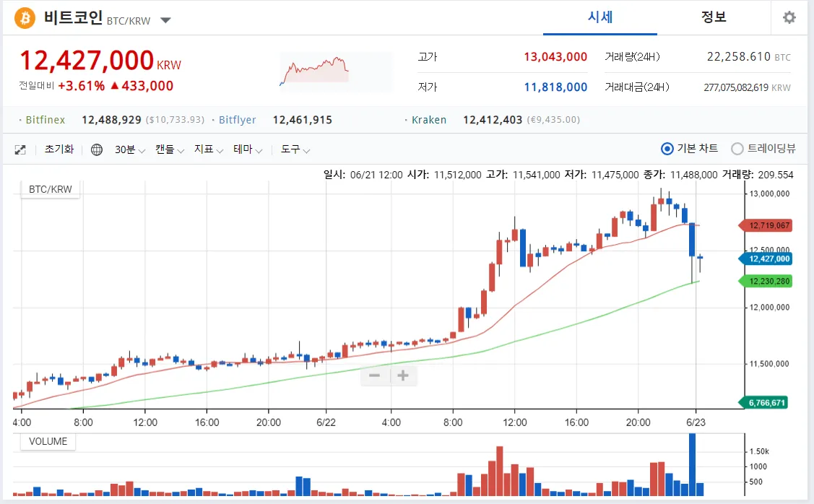Click the globe timezone icon
Screen dimensions: 814x504
tap(97, 150)
